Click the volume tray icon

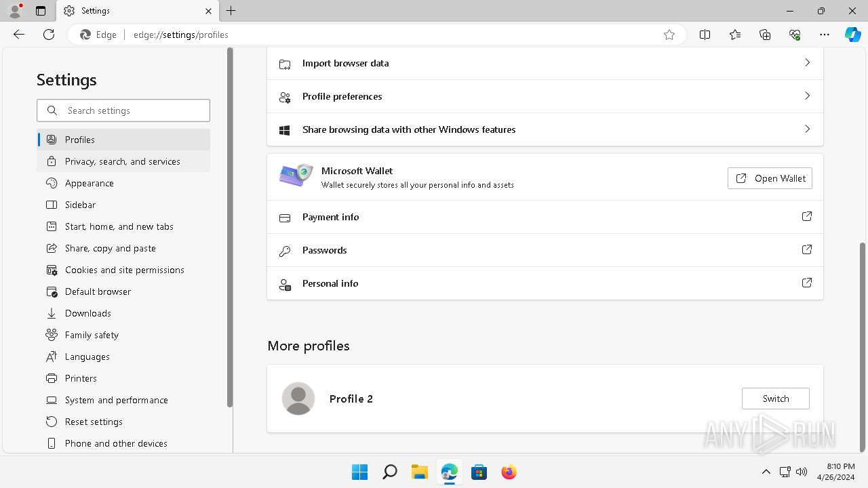(x=802, y=472)
